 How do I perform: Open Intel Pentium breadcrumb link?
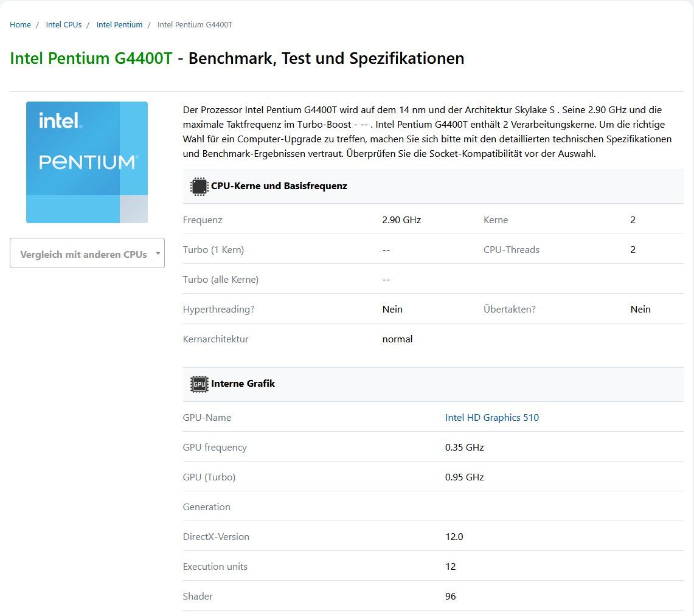pyautogui.click(x=119, y=25)
